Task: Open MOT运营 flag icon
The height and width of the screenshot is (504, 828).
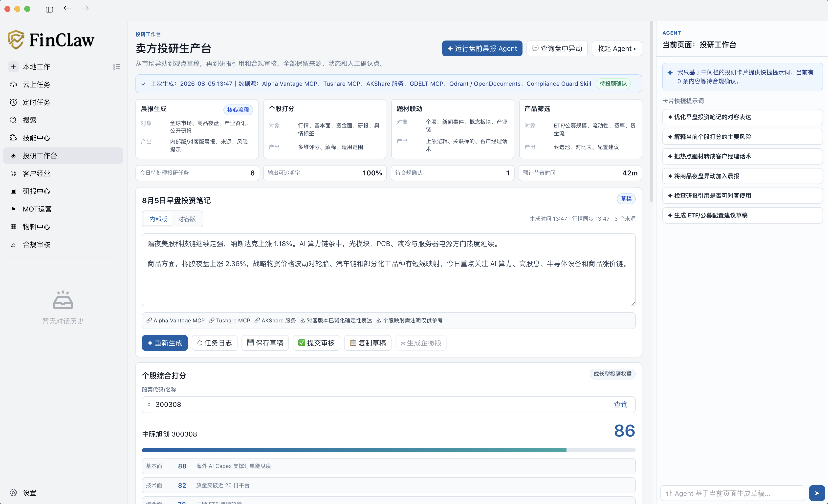Action: 13,209
